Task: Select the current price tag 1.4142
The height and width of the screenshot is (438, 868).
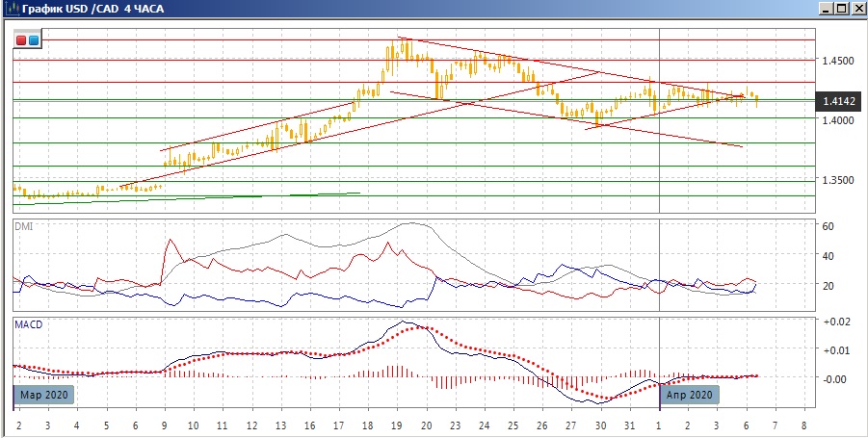Action: click(835, 100)
